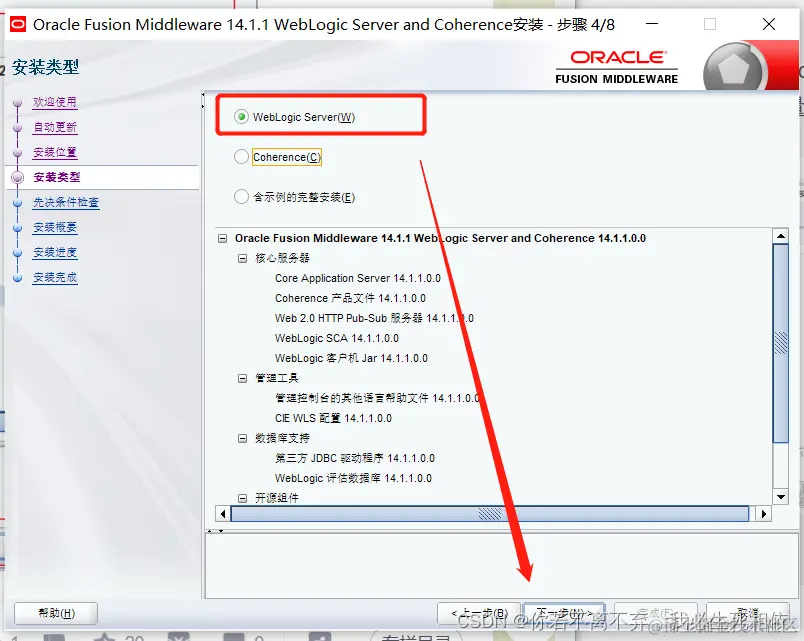Jump to the 先决条件检查 step

pyautogui.click(x=66, y=203)
